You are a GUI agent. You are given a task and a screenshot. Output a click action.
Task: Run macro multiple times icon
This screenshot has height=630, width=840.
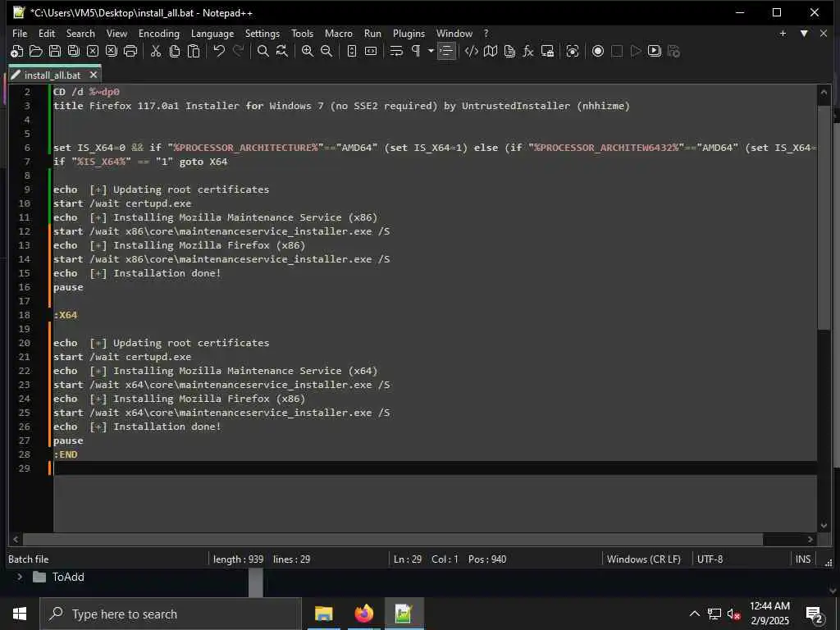(654, 51)
